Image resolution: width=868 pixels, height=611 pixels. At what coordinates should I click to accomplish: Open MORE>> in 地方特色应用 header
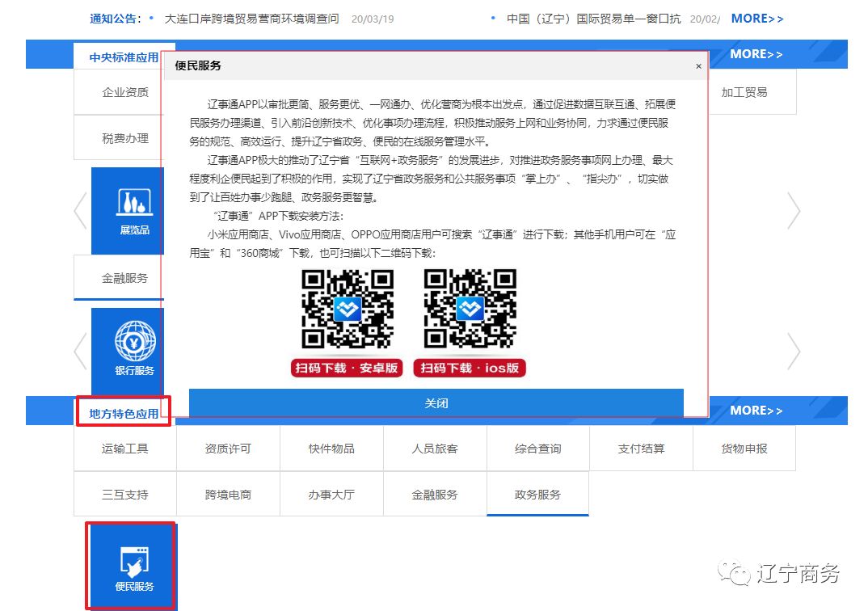(x=756, y=411)
